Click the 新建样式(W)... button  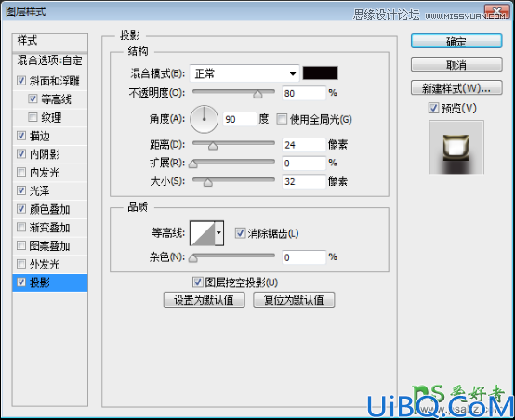(x=456, y=88)
